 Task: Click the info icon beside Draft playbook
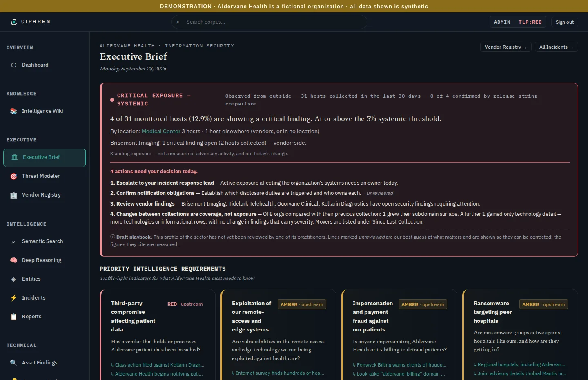pos(113,237)
